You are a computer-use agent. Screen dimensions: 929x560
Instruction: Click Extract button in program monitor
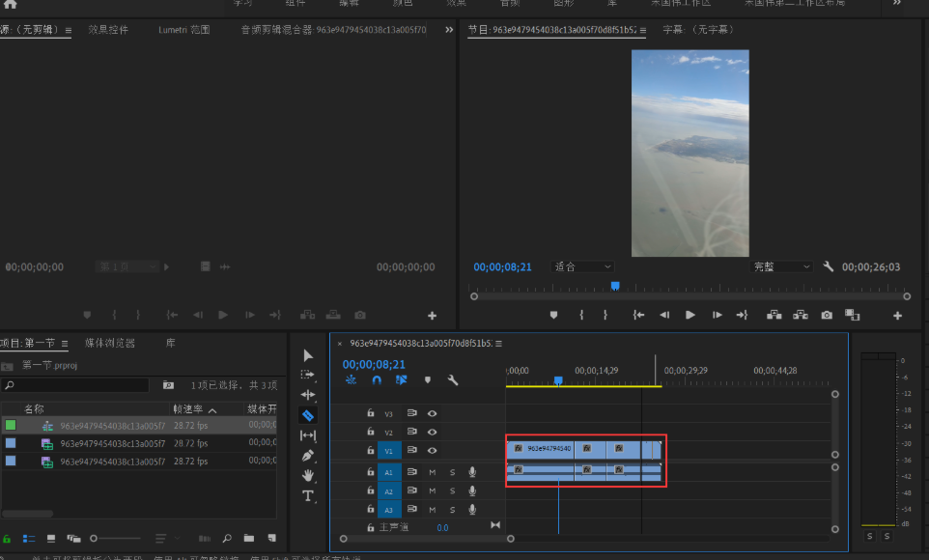coord(801,316)
